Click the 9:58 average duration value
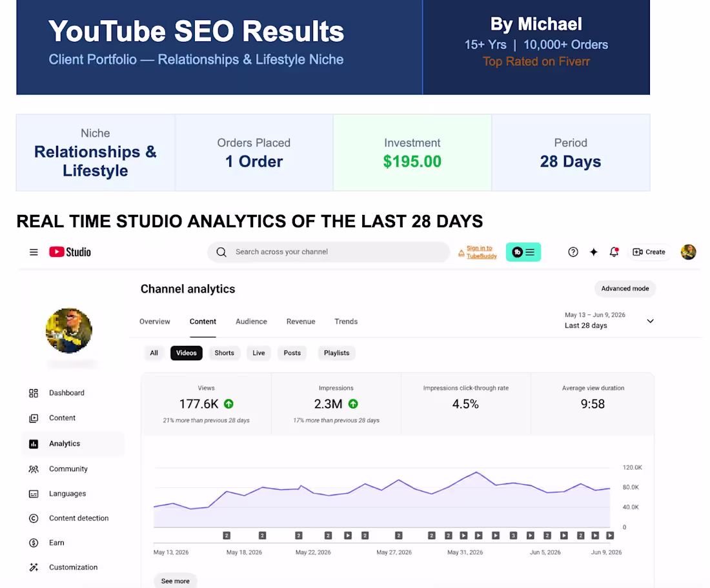 point(593,404)
